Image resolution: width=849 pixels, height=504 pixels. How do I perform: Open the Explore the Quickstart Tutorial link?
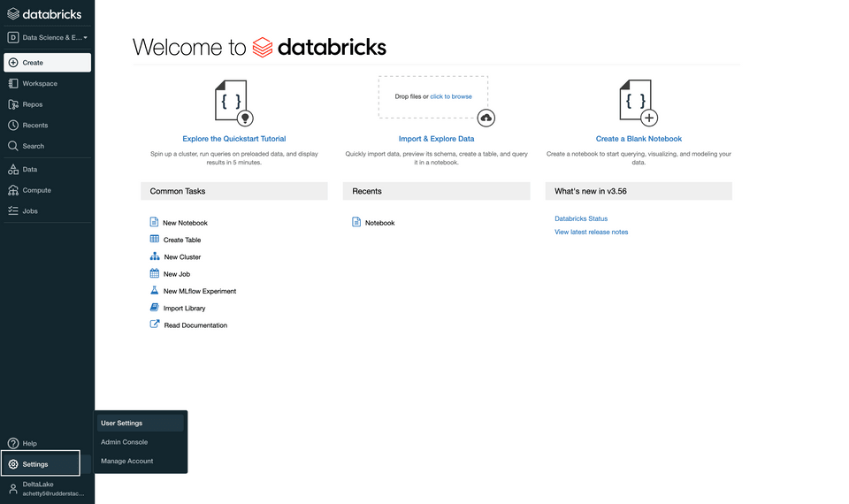click(x=233, y=139)
